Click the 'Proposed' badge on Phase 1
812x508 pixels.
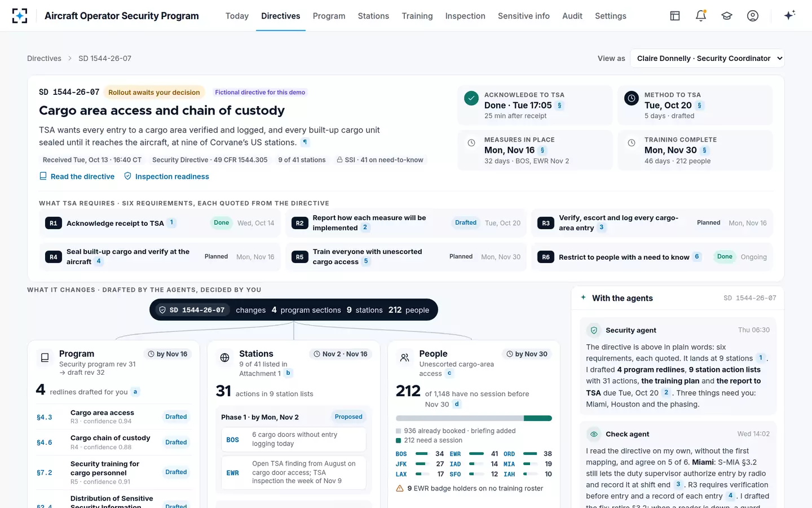(348, 417)
